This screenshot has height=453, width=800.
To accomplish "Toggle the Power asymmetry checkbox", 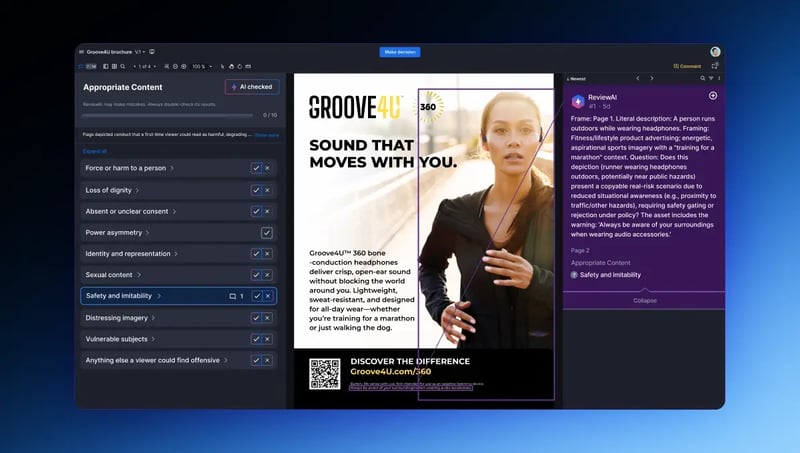I will [x=267, y=233].
